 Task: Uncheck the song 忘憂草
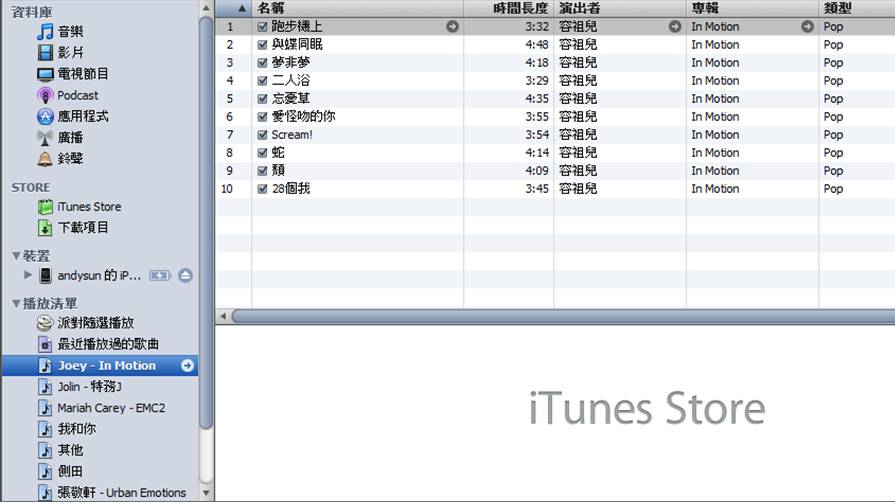point(263,99)
